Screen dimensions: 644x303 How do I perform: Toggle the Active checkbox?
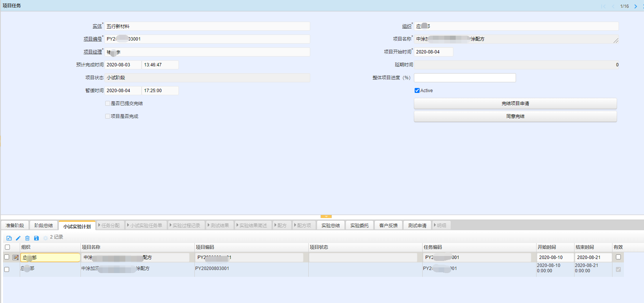coord(417,91)
